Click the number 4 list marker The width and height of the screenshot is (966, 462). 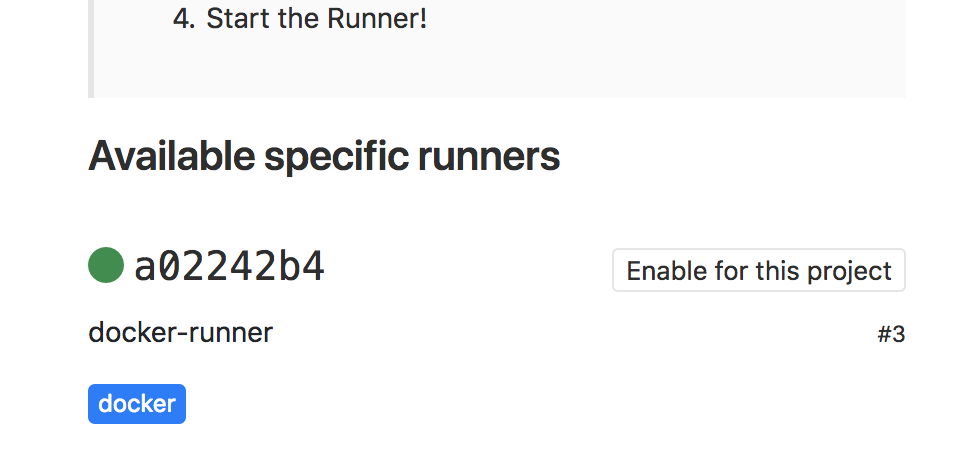[x=183, y=19]
